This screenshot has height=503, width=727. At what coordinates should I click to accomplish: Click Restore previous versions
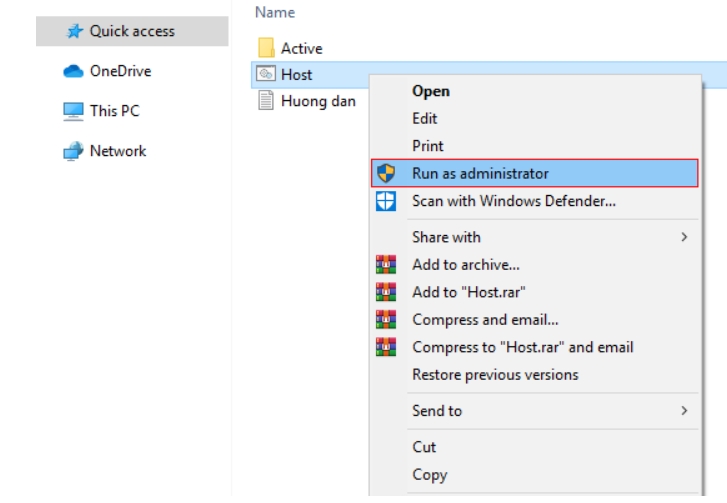point(495,375)
